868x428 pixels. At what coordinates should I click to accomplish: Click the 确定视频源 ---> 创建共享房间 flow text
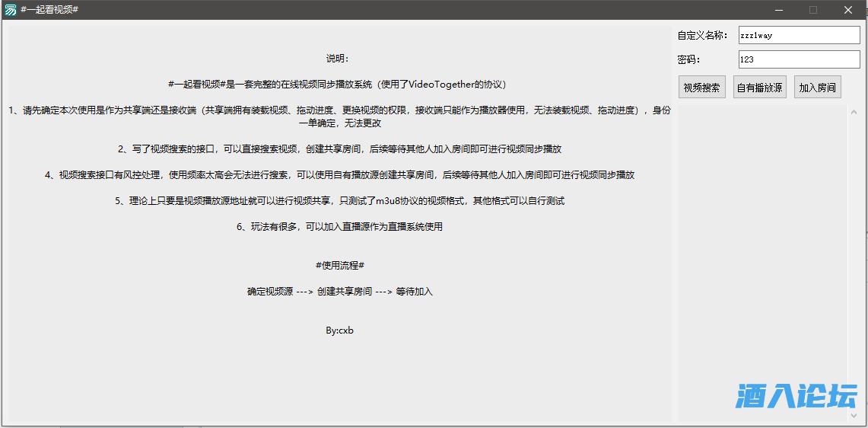340,292
